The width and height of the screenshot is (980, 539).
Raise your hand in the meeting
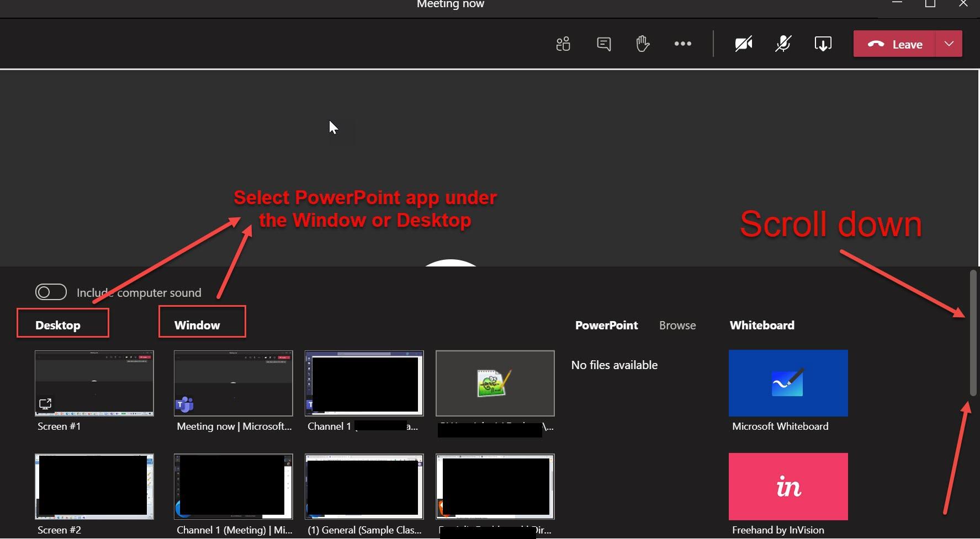pos(643,44)
